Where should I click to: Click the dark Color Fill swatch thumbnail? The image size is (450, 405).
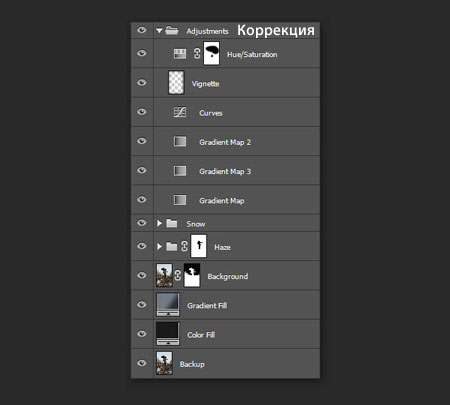pos(168,333)
